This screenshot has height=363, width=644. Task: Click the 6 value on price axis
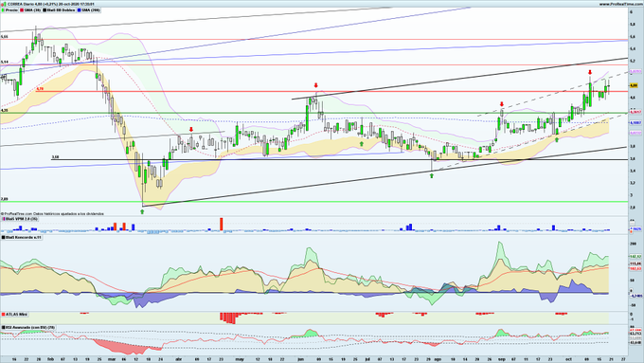coord(632,12)
